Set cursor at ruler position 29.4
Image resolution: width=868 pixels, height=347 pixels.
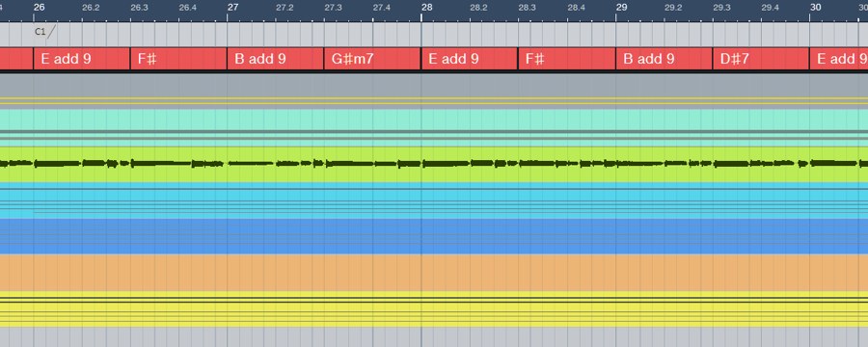coord(770,7)
